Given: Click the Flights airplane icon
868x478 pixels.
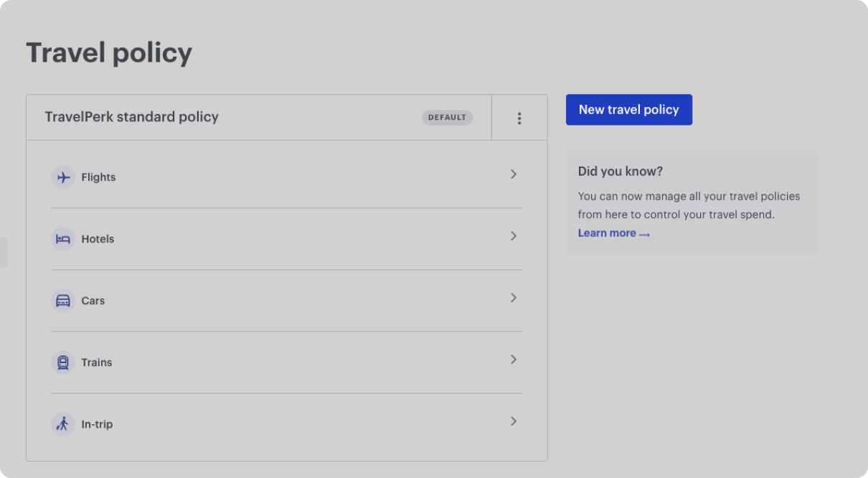Looking at the screenshot, I should [x=63, y=177].
